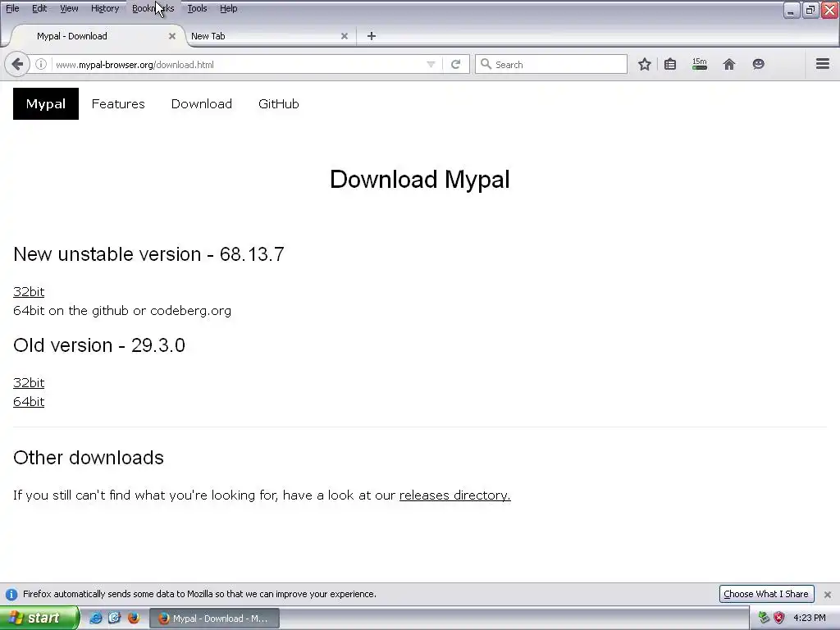Download 64bit old version 29.3.0
This screenshot has width=840, height=630.
pos(29,402)
